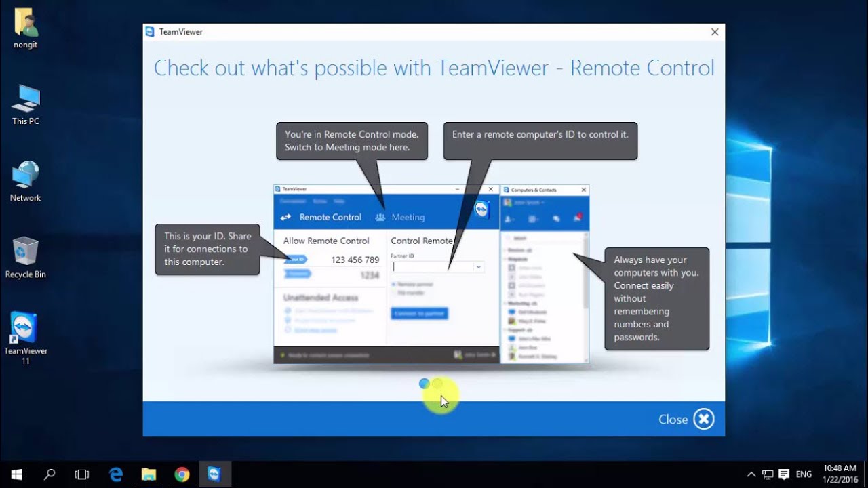Click the "Switch to Meeting mode here" callout
This screenshot has width=868, height=488.
point(352,141)
